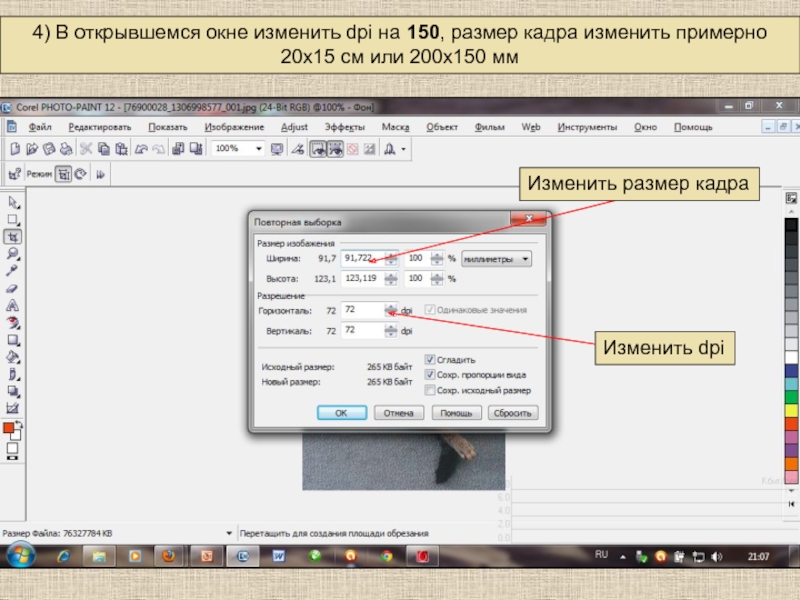
Task: Pick the Eyedropper tool
Action: point(14,271)
